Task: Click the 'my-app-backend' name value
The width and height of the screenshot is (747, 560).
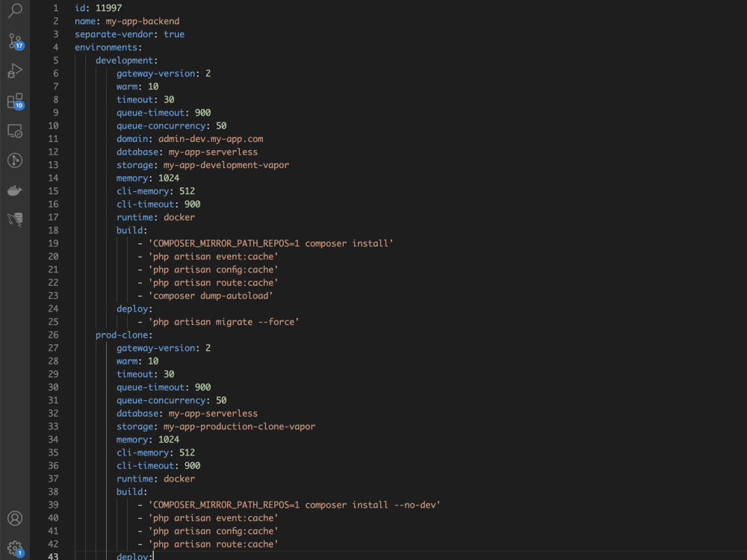Action: tap(143, 22)
